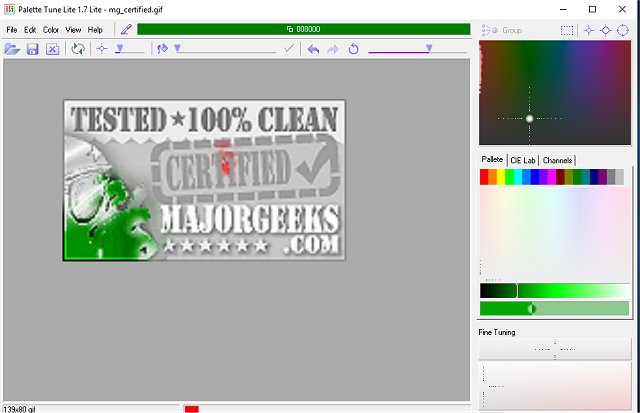Image resolution: width=640 pixels, height=413 pixels.
Task: Click the purple zoom slider handle
Action: [x=429, y=48]
